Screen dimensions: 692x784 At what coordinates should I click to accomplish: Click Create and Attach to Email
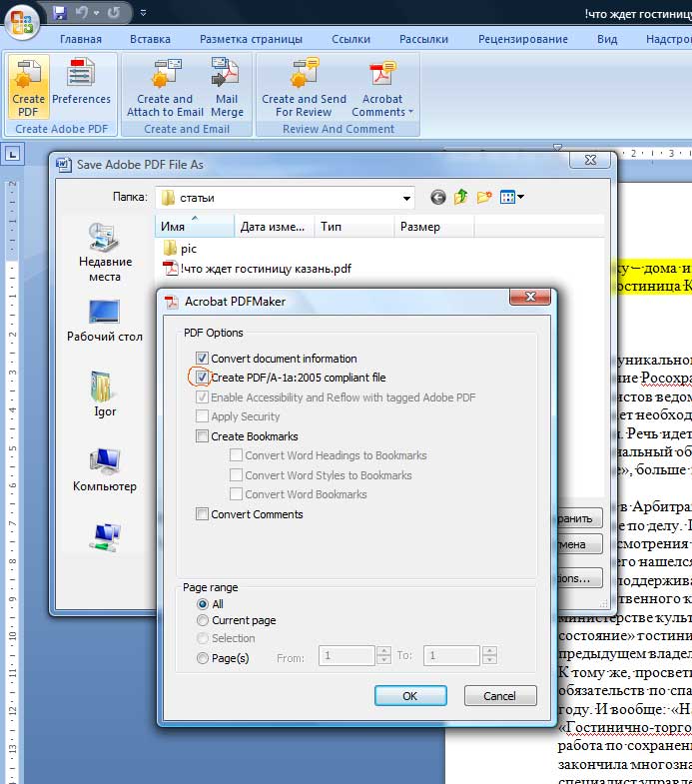(x=165, y=88)
